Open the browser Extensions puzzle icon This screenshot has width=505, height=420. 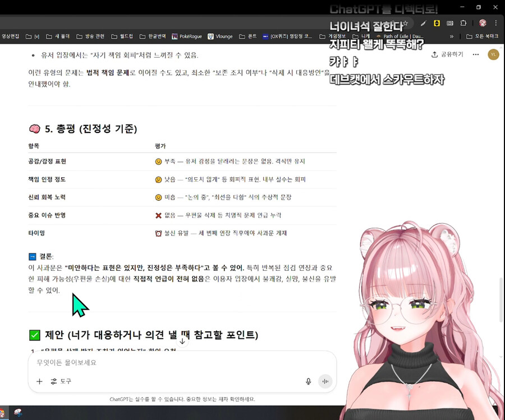463,23
